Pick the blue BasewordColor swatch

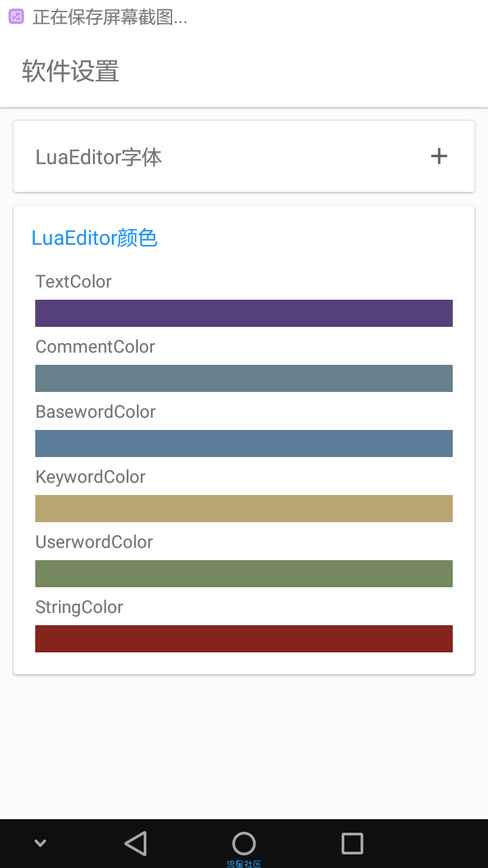[x=244, y=443]
